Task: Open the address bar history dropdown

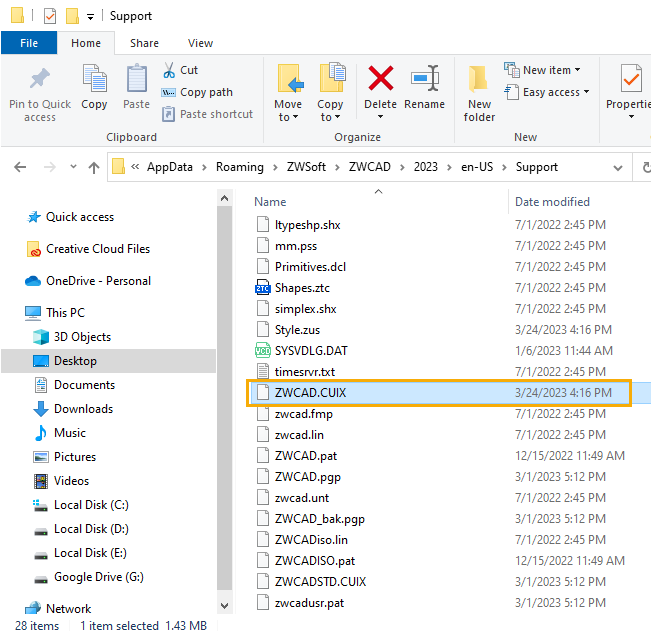Action: 618,168
